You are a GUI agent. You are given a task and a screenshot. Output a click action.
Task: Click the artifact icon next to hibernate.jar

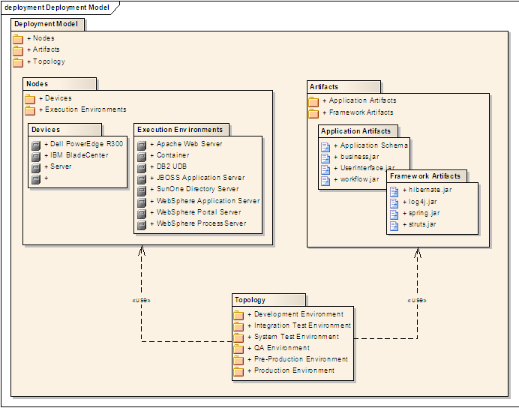coord(394,190)
